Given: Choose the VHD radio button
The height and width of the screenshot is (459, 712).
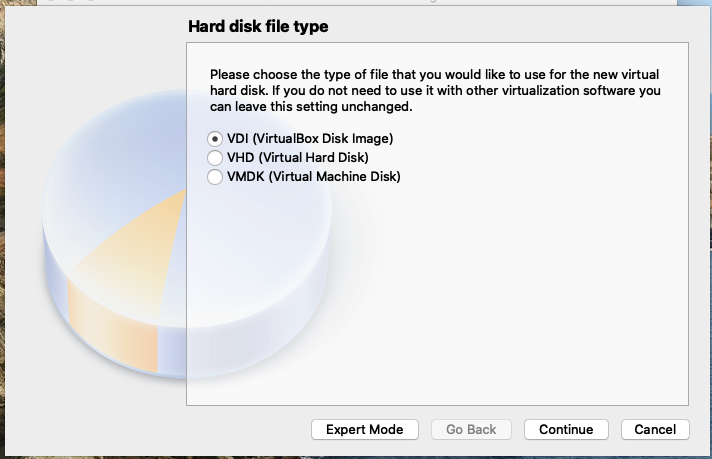Looking at the screenshot, I should pyautogui.click(x=215, y=158).
